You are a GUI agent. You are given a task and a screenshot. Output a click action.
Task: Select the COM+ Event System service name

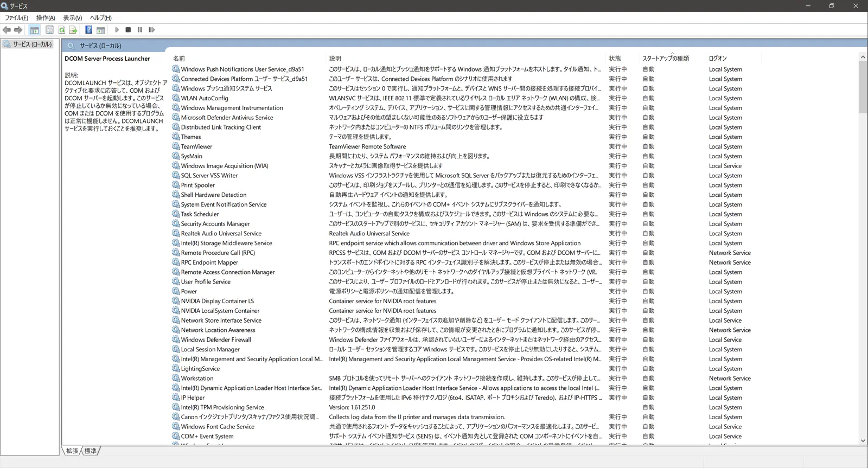pos(207,436)
